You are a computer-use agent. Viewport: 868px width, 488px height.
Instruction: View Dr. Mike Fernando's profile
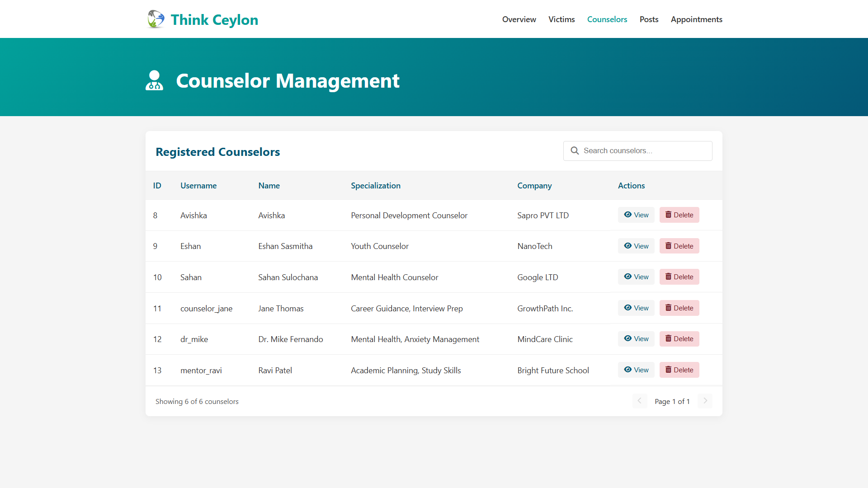click(x=636, y=339)
